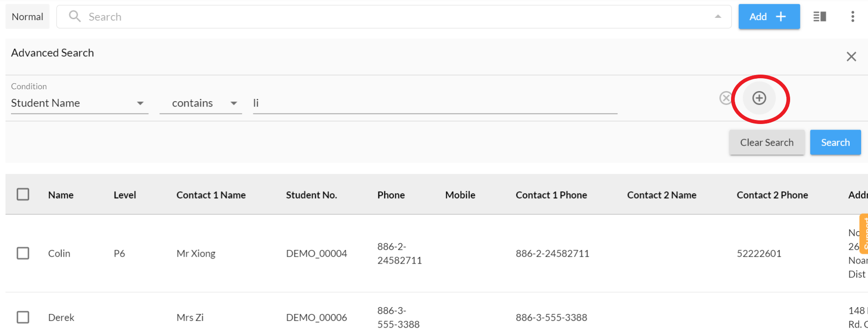The height and width of the screenshot is (335, 868).
Task: Remove the Student Name condition row
Action: 726,98
